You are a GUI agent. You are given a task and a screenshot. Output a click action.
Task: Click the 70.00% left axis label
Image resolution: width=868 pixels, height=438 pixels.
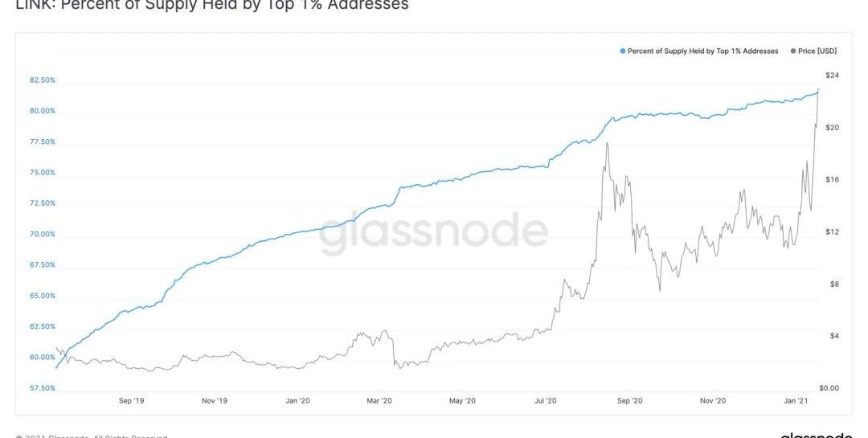coord(43,235)
